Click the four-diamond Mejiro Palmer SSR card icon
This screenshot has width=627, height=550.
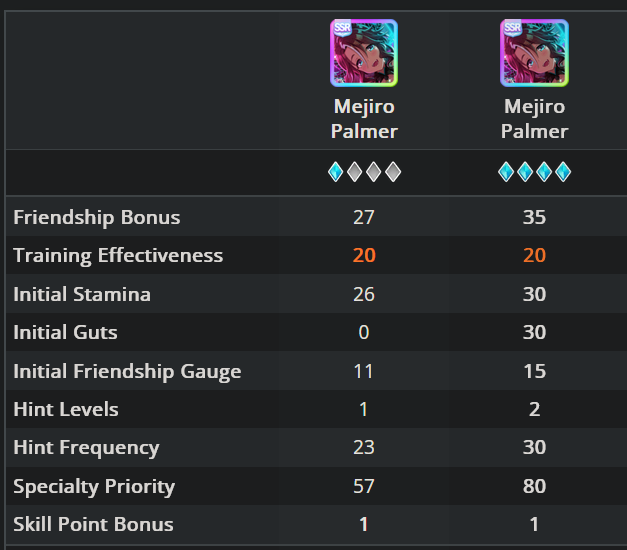(534, 53)
